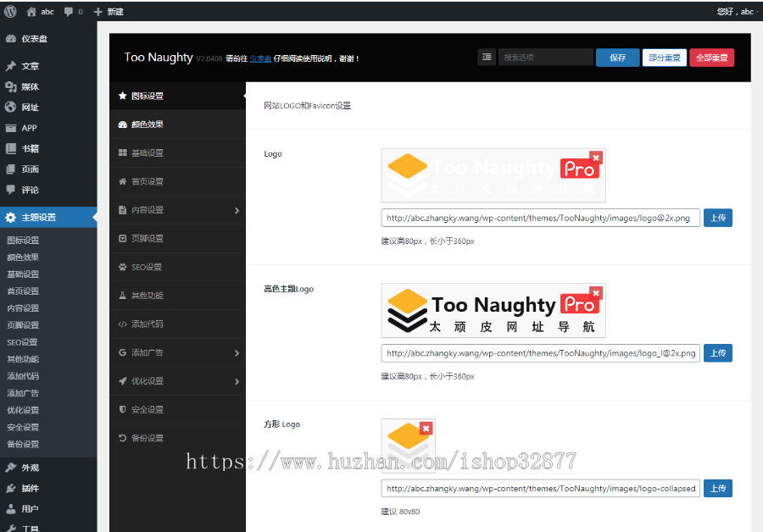Click 基础设置 submenu in left sidebar
The image size is (763, 532).
23,274
